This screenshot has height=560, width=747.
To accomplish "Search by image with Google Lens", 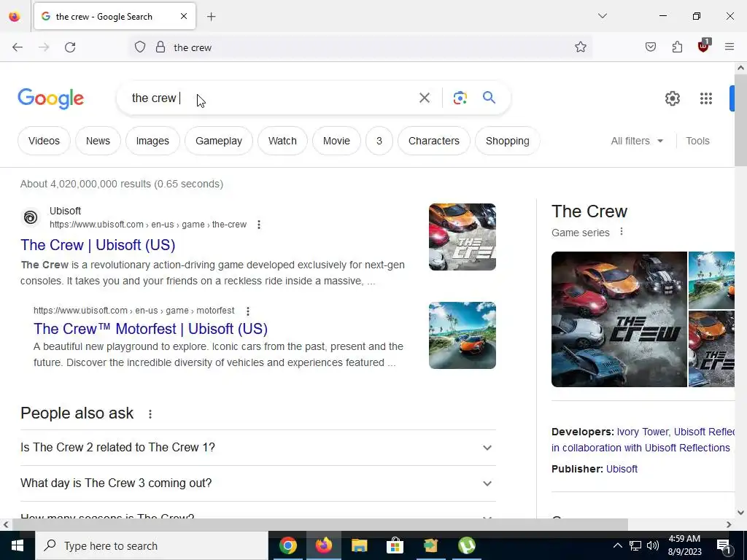I will (460, 98).
